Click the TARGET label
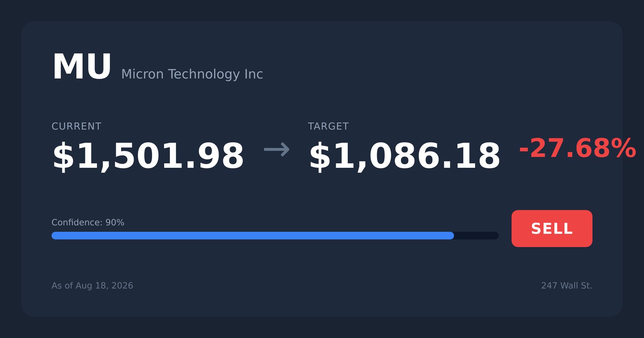644x338 pixels. [328, 126]
